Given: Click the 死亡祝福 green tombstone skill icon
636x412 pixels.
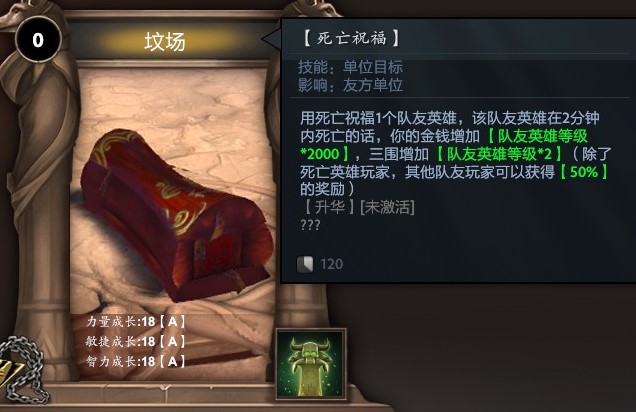Looking at the screenshot, I should (311, 365).
